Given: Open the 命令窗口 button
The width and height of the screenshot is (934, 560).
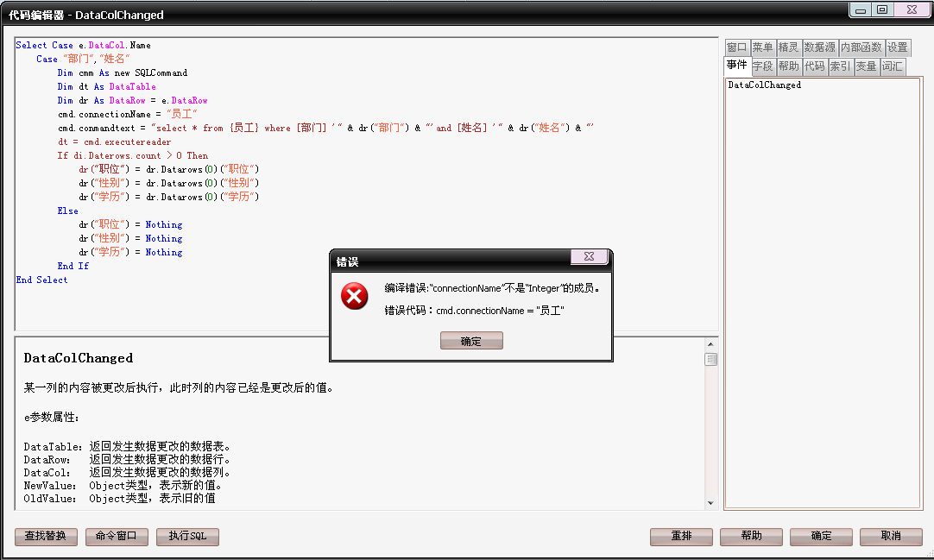Looking at the screenshot, I should (117, 536).
